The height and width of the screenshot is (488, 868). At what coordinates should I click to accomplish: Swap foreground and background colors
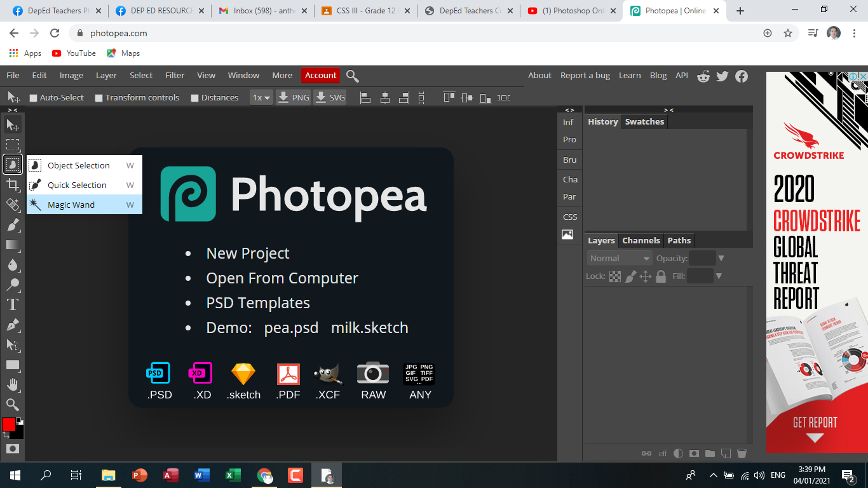click(6, 435)
